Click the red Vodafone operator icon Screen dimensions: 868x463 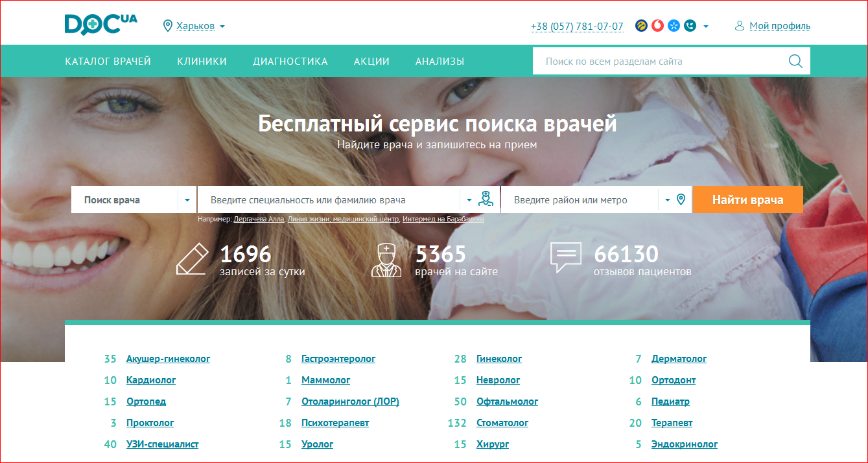(657, 26)
